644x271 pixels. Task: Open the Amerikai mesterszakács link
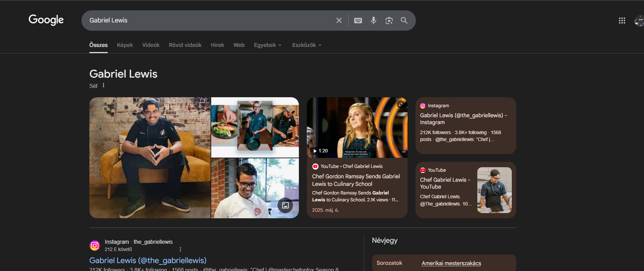coord(451,263)
